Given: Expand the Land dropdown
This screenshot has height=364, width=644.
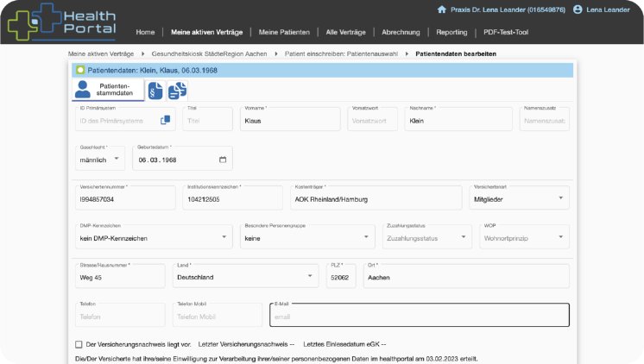Looking at the screenshot, I should 245,277.
